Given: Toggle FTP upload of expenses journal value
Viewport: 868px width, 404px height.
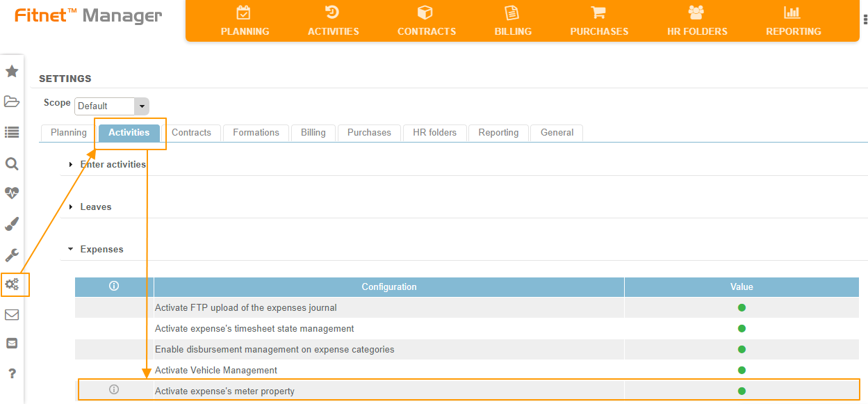Looking at the screenshot, I should pyautogui.click(x=742, y=308).
